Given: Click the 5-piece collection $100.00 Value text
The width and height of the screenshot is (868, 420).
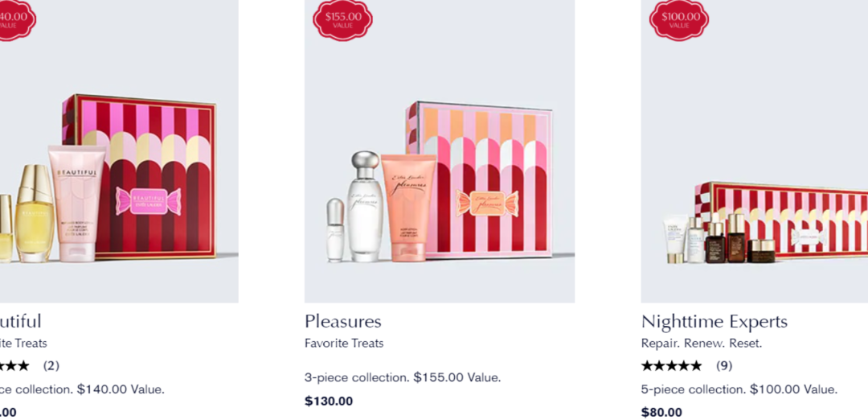Looking at the screenshot, I should [x=739, y=389].
